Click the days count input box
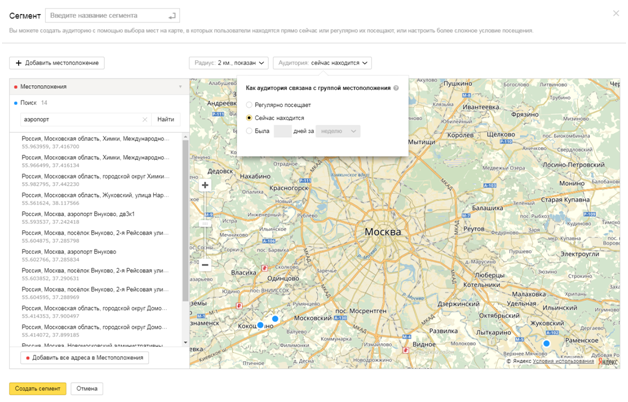This screenshot has width=628, height=402. point(282,131)
